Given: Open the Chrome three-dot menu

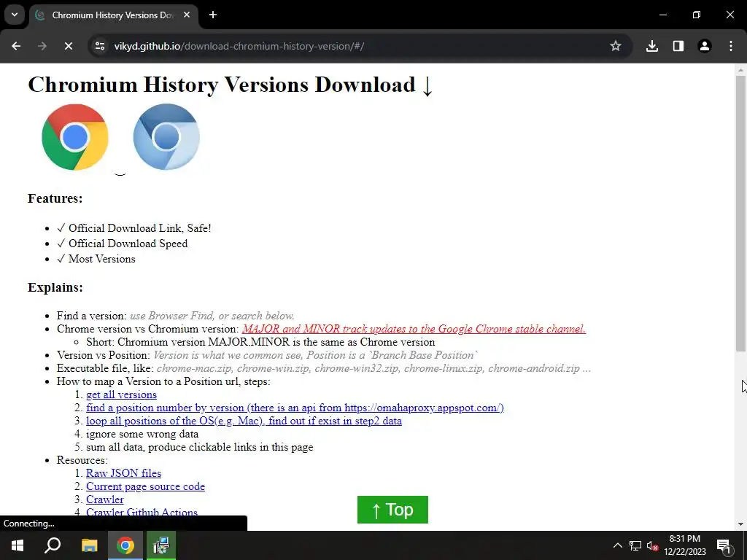Looking at the screenshot, I should coord(731,46).
